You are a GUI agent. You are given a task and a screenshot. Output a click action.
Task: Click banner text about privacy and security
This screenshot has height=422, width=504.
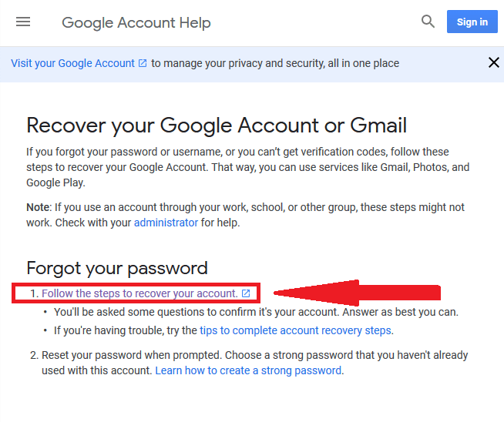(x=275, y=63)
